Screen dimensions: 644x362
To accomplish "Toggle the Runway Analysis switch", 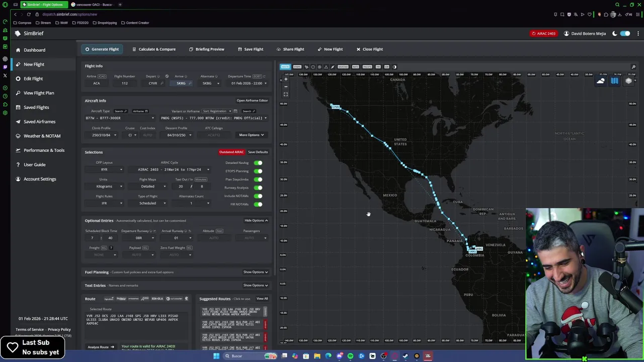I will pyautogui.click(x=258, y=188).
